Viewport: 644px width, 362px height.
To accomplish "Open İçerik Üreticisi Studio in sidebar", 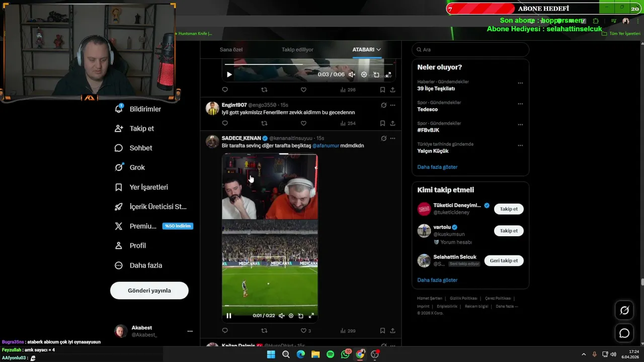I will [150, 207].
